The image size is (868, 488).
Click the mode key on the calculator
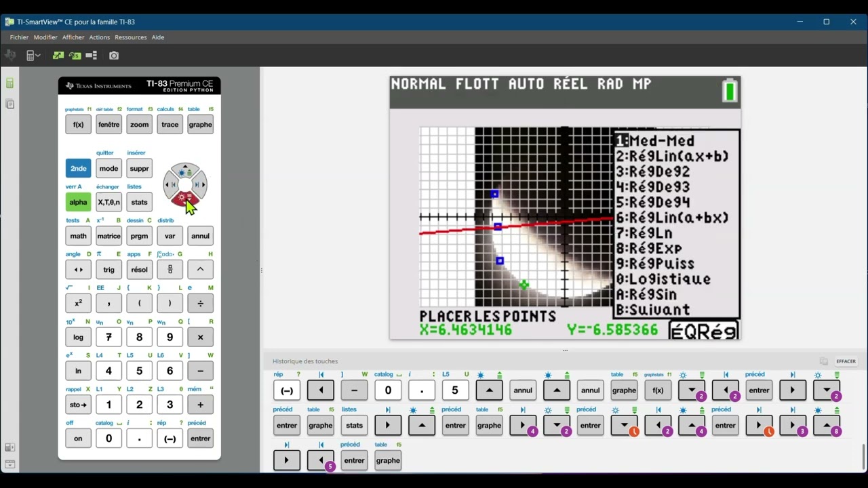(x=108, y=168)
